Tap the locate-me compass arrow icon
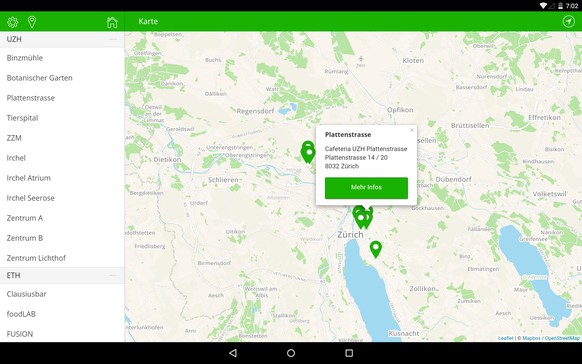The image size is (582, 364). coord(568,22)
